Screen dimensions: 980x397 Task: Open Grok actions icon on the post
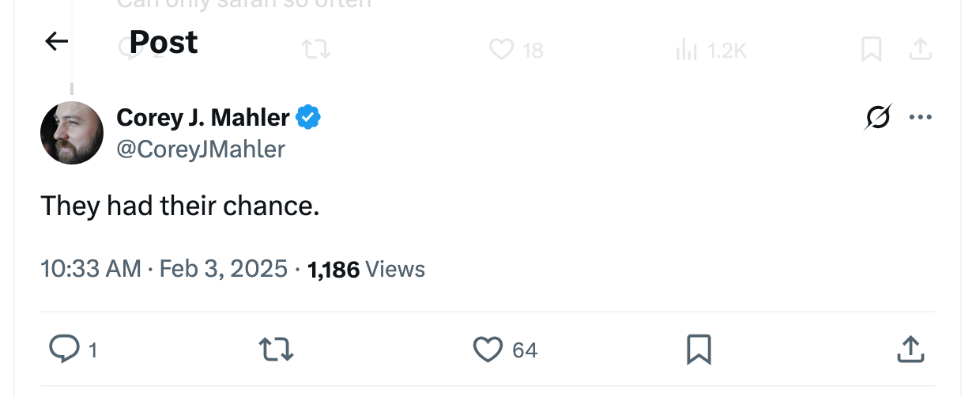pyautogui.click(x=876, y=118)
